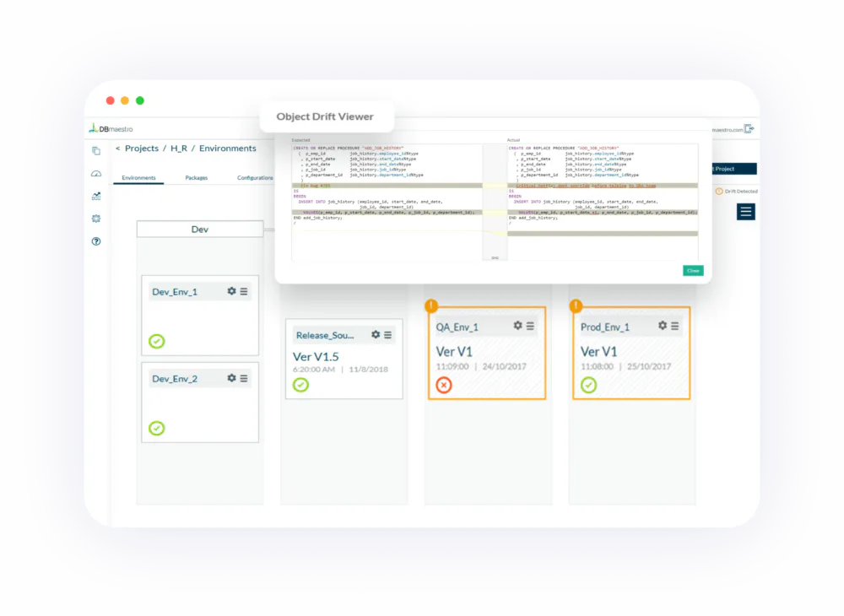Open the dark hamburger menu button at right
The height and width of the screenshot is (616, 844).
tap(745, 212)
